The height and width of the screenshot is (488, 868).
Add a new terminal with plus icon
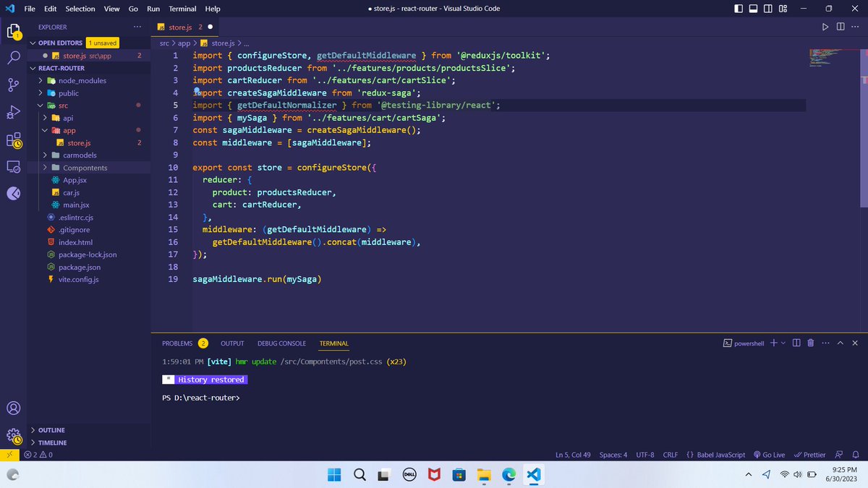[773, 343]
